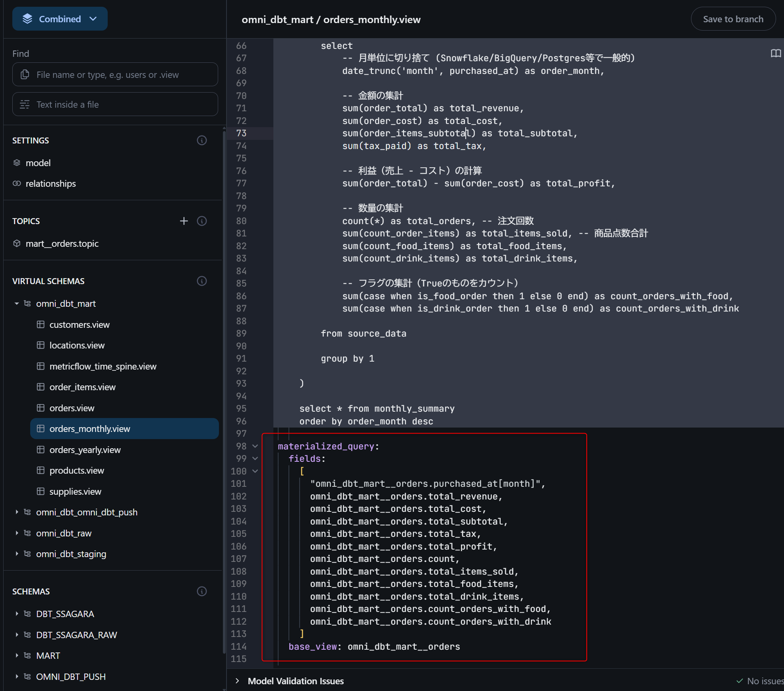Expand the Model Validation Issues panel

[237, 681]
